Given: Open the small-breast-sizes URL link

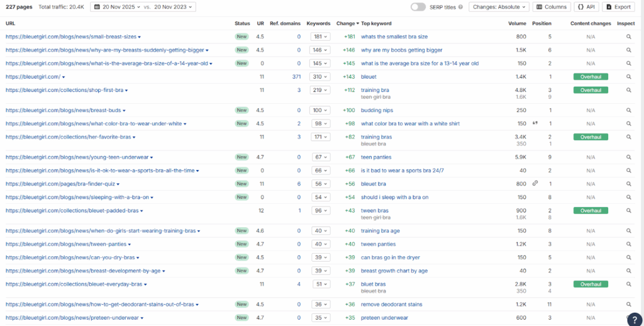Looking at the screenshot, I should (71, 37).
